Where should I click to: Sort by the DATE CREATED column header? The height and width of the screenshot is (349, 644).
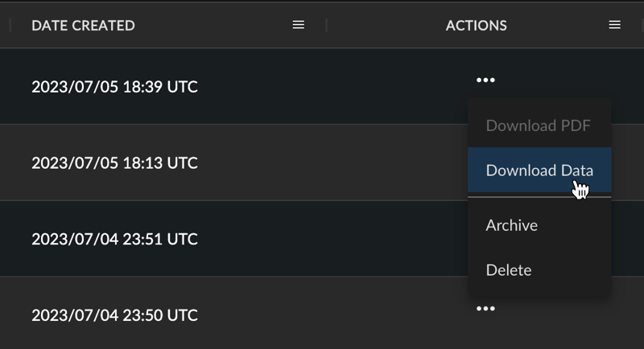click(x=83, y=26)
